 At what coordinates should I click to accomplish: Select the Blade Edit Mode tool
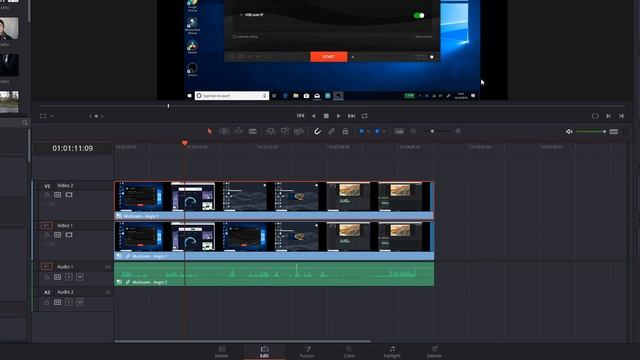click(253, 131)
